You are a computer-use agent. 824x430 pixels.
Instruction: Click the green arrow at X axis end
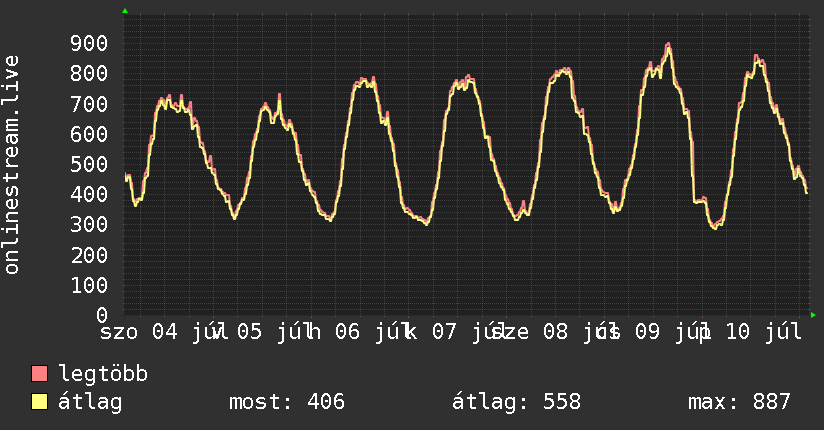coord(813,315)
